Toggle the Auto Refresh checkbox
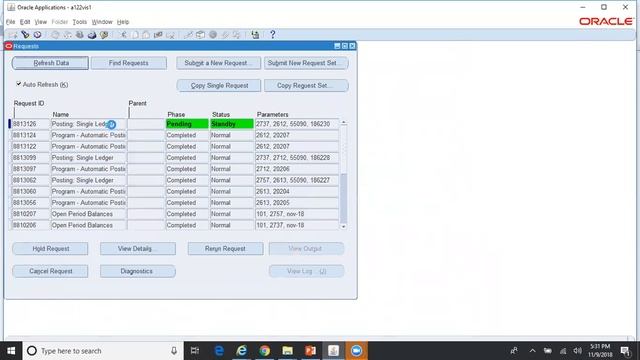Screen dimensions: 640x360 (19, 84)
